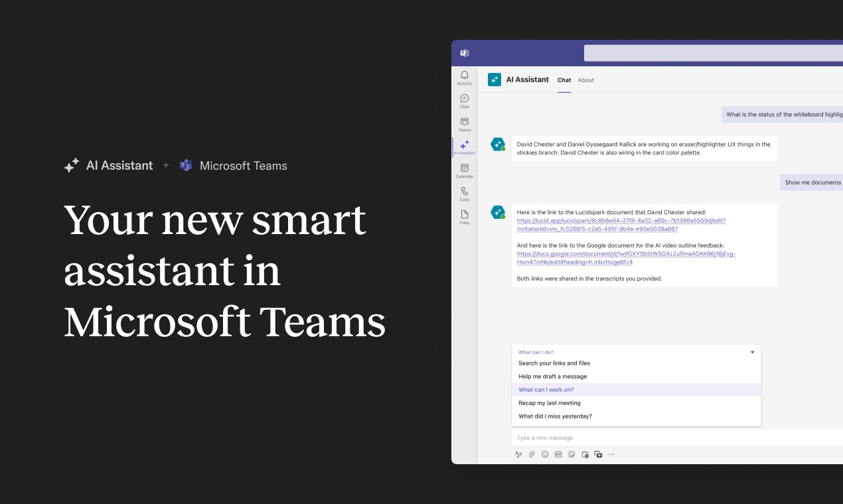Click 'Both links were shared in the transcripts' text
The height and width of the screenshot is (504, 843).
click(589, 279)
